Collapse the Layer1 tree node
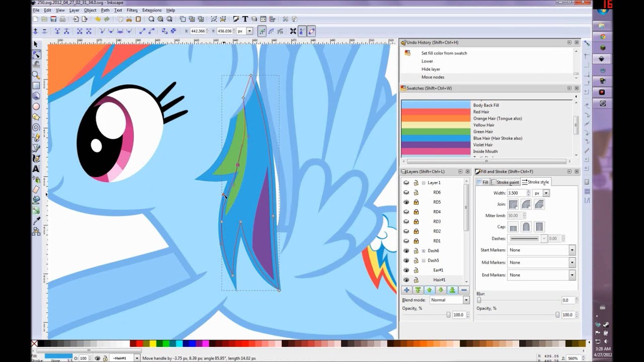This screenshot has height=362, width=644. 424,183
